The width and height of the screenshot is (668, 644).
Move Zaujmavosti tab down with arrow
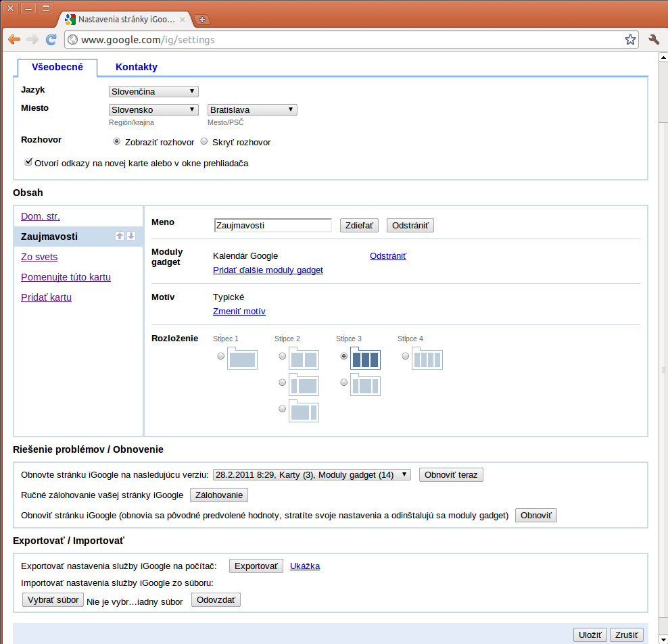coord(131,236)
